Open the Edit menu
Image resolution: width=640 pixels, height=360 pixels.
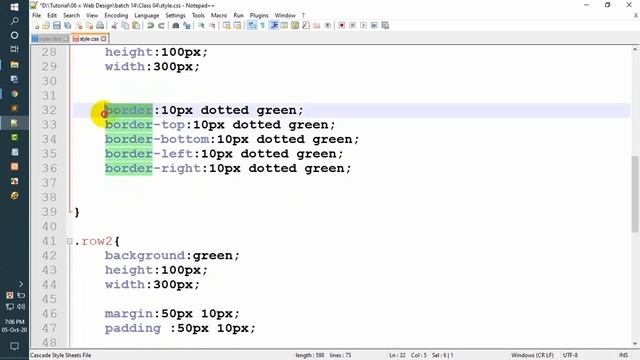click(x=52, y=16)
